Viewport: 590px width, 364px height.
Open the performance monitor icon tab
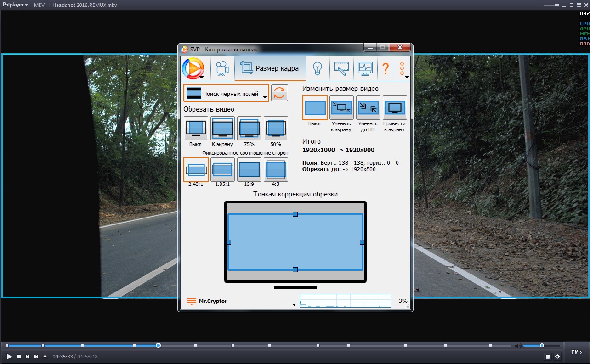[365, 68]
